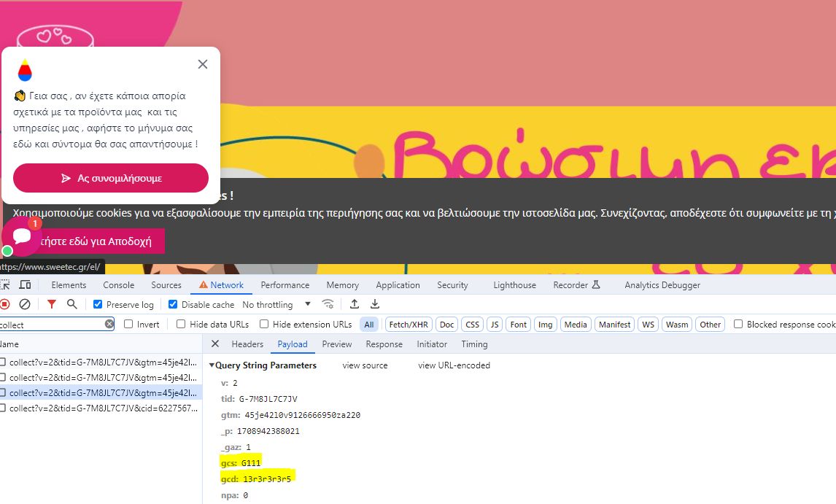Click the Ας συνομιλήσουμε chat button
The height and width of the screenshot is (504, 836).
tap(111, 178)
